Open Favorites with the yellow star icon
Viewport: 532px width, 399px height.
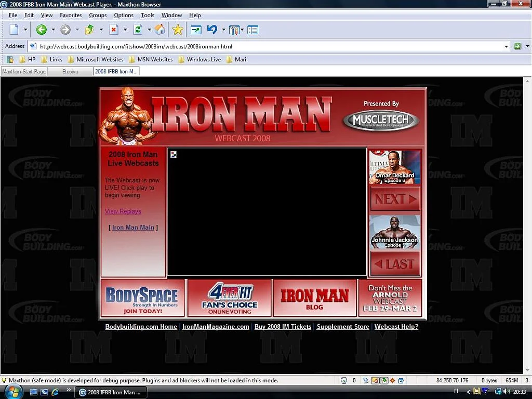tap(178, 30)
